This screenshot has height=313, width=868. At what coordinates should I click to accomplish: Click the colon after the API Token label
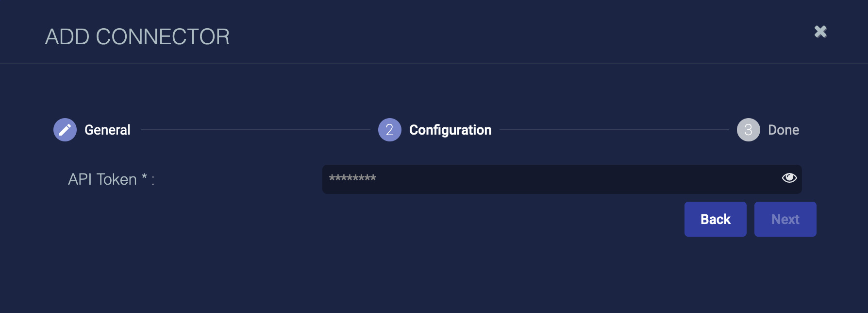pos(153,181)
